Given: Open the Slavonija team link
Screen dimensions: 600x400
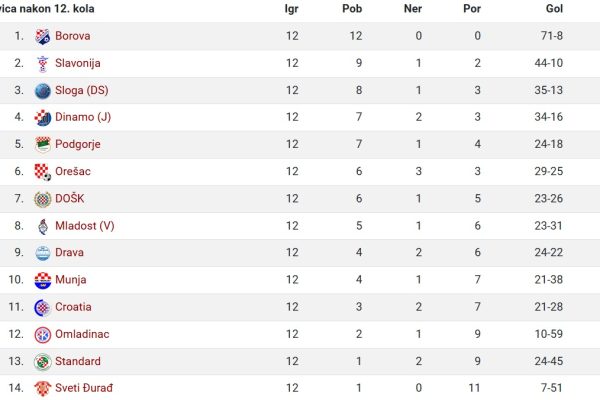Looking at the screenshot, I should [x=78, y=63].
